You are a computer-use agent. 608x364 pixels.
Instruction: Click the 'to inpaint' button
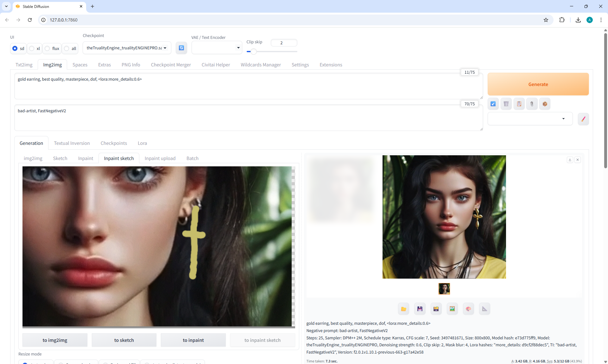[193, 340]
